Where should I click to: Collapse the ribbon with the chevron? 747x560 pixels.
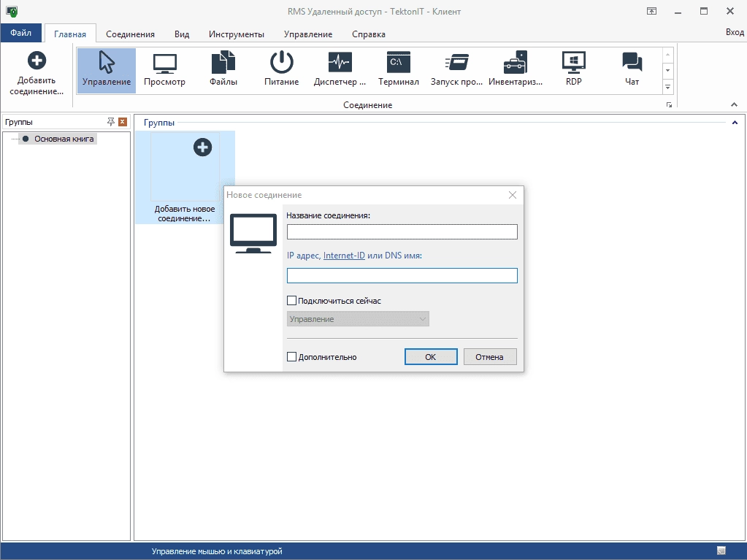pos(734,104)
